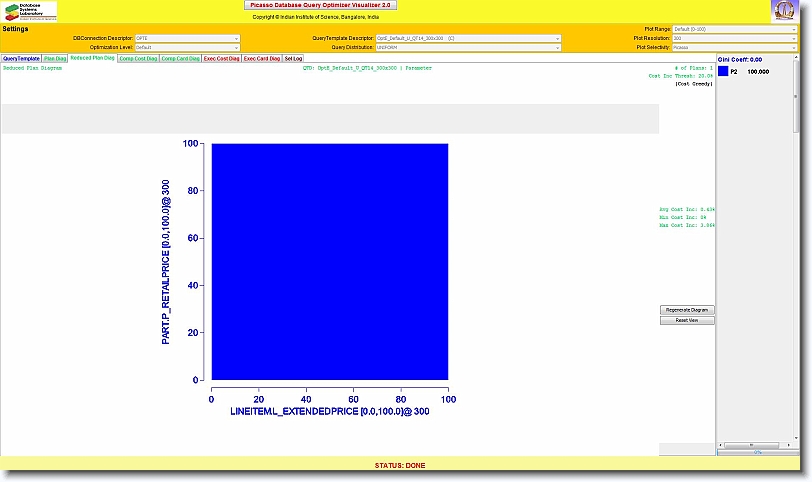Click the legend panel horizontal scrollbar
This screenshot has height=482, width=812.
coord(757,444)
